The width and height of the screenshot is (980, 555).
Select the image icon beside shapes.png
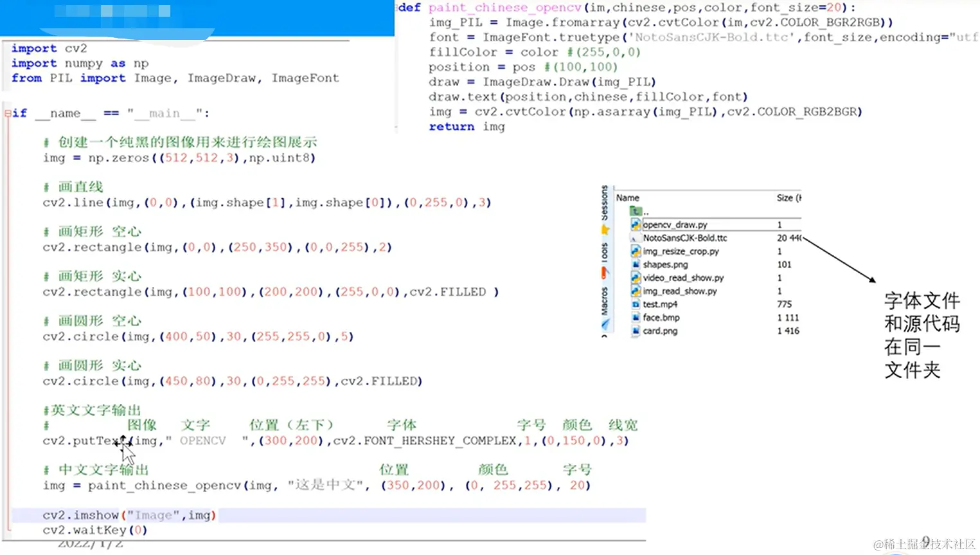coord(636,264)
